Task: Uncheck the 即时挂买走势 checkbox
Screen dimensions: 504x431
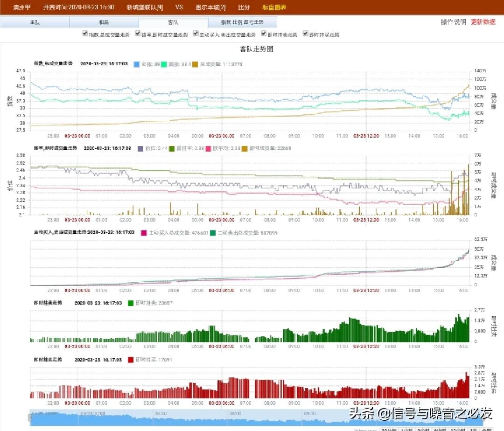Action: (x=306, y=34)
